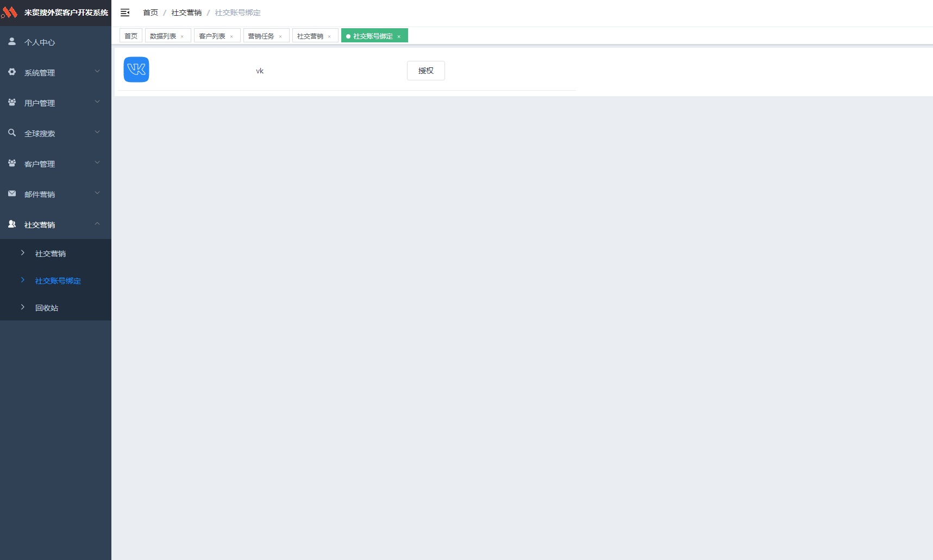This screenshot has height=560, width=933.
Task: Click 社交营销 in breadcrumb
Action: click(x=186, y=12)
